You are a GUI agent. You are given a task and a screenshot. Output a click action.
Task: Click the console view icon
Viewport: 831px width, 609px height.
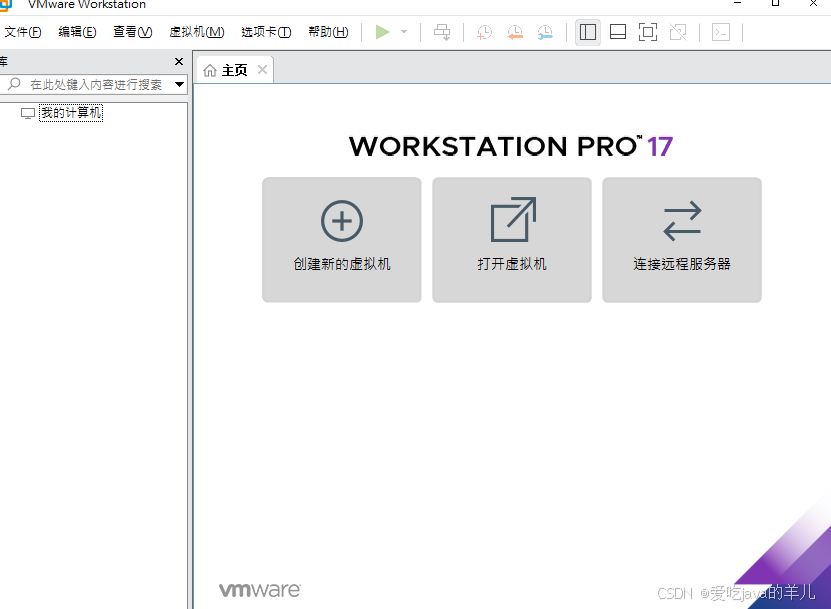[721, 32]
